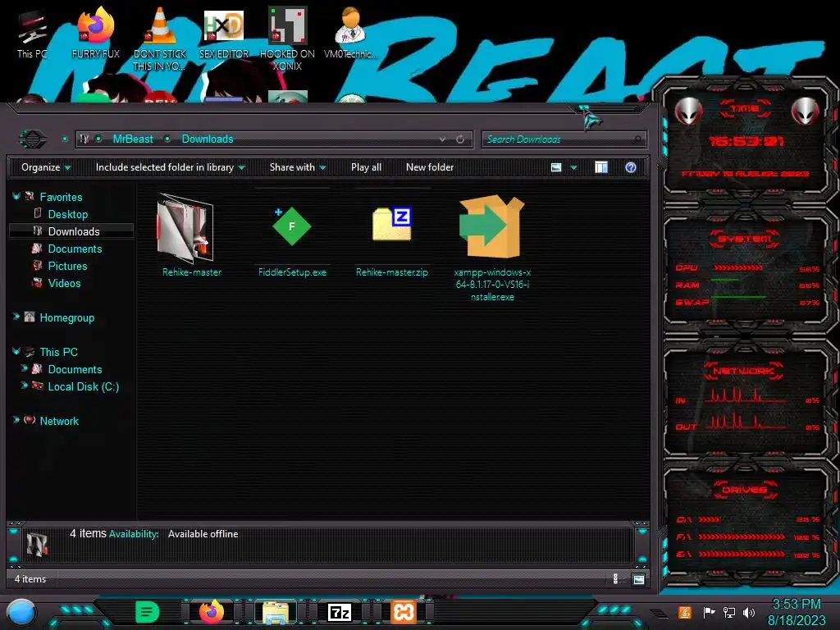840x630 pixels.
Task: Open the network tray icon
Action: tap(729, 612)
